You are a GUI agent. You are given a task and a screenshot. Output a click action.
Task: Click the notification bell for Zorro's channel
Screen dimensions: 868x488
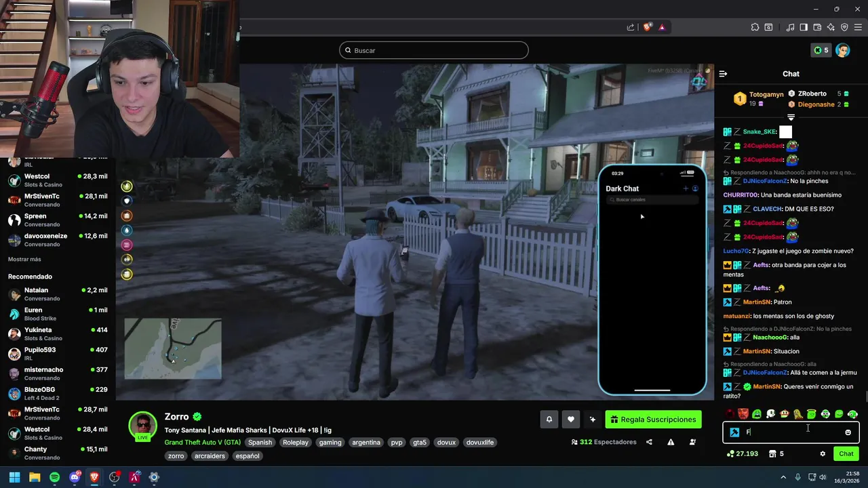549,420
